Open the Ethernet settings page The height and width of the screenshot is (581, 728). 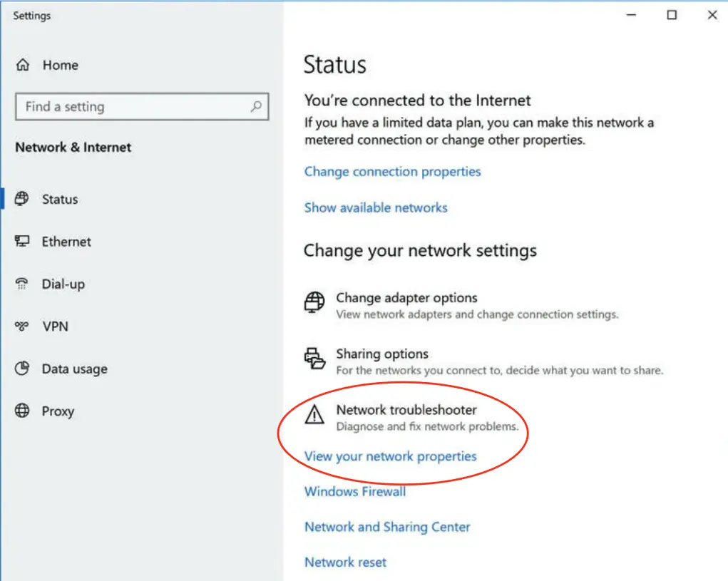click(66, 242)
